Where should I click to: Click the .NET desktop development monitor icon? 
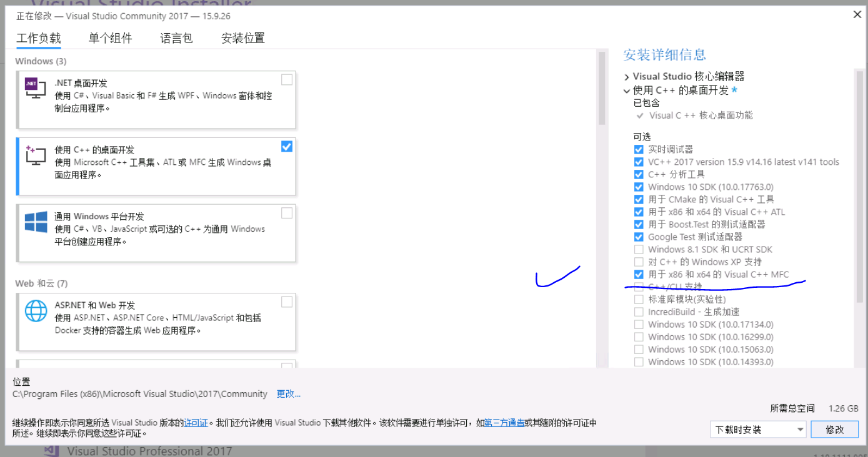pyautogui.click(x=35, y=88)
